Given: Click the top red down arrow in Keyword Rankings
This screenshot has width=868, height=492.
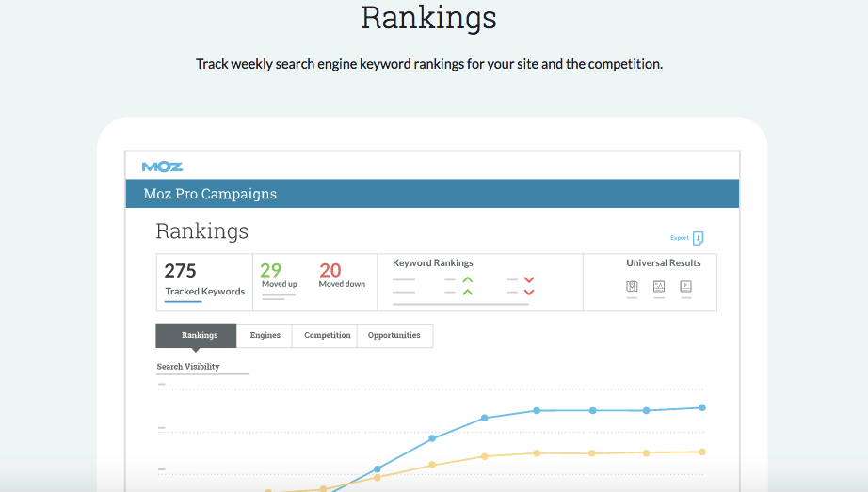Looking at the screenshot, I should [529, 280].
